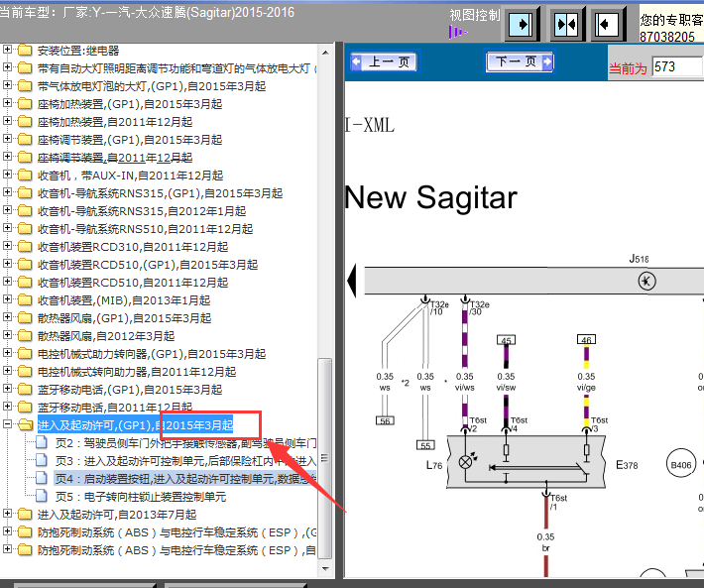The width and height of the screenshot is (704, 588).
Task: Collapse the 进入及起动许可,(GP1) folder
Action: 7,423
